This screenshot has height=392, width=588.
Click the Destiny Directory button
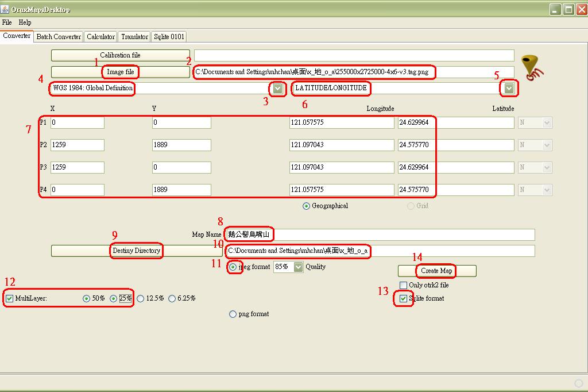137,251
